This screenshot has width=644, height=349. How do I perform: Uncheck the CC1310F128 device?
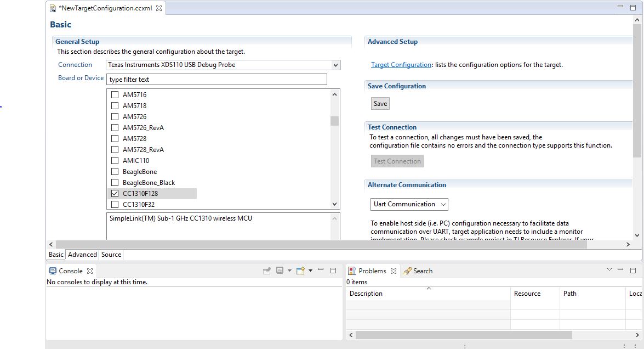(115, 193)
